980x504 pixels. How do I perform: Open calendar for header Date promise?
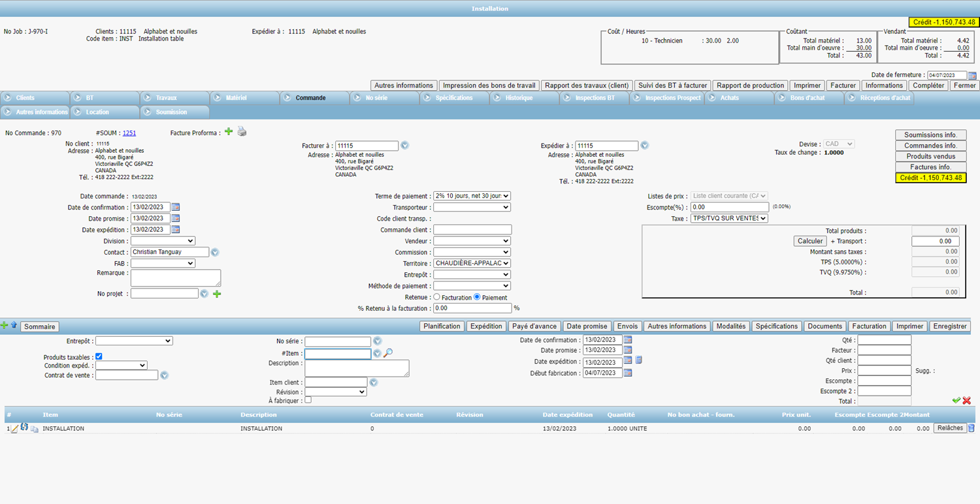pyautogui.click(x=175, y=218)
